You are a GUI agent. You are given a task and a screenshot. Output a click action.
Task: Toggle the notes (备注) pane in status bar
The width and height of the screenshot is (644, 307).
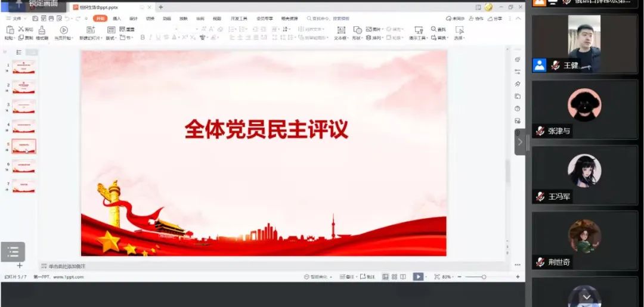click(348, 277)
